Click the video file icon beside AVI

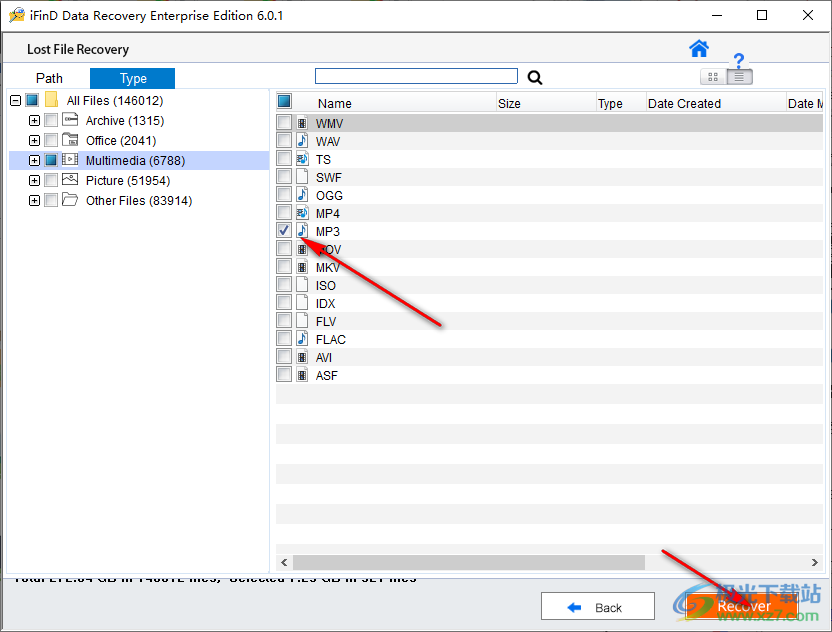point(303,357)
